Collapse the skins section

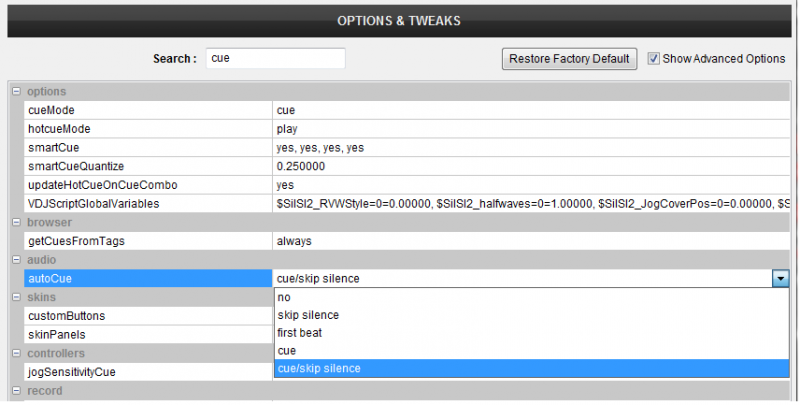click(16, 298)
